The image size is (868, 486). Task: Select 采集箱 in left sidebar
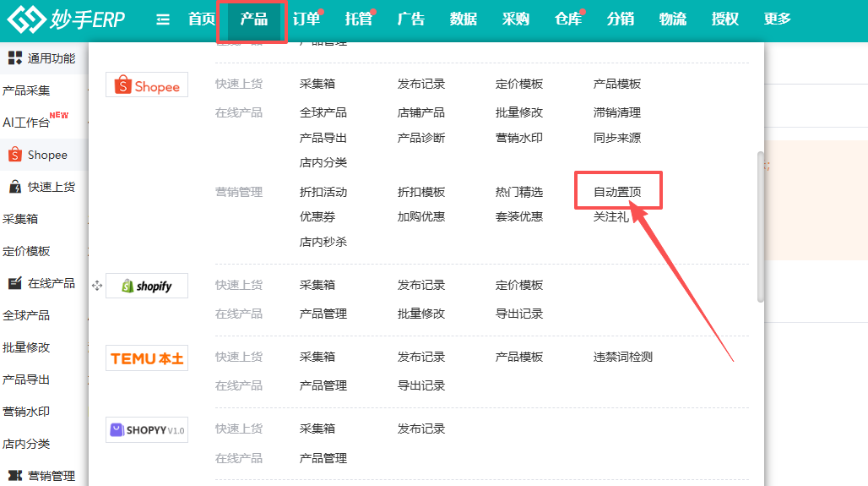20,219
